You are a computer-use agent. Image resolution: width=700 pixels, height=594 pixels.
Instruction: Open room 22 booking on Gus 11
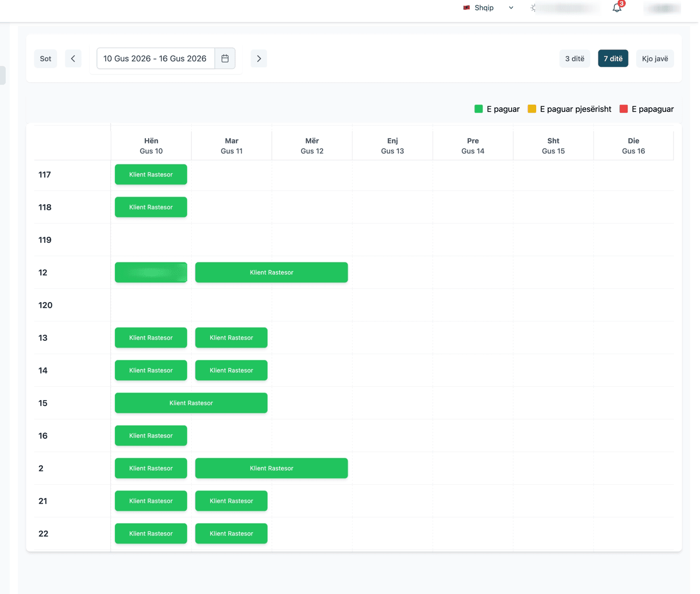click(x=231, y=534)
